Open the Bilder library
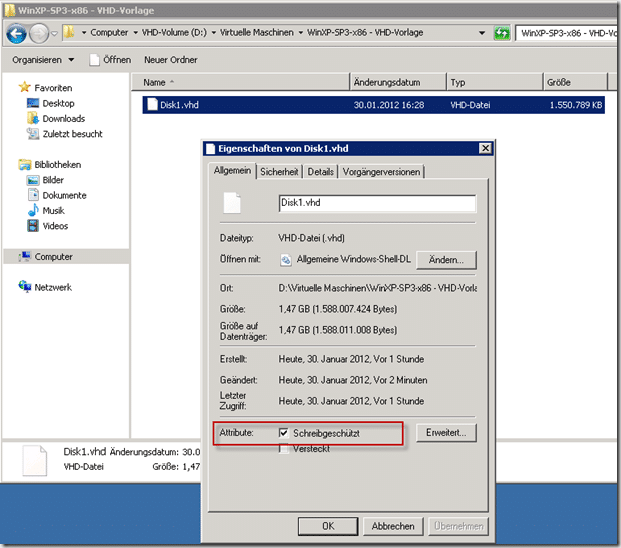Image resolution: width=621 pixels, height=548 pixels. click(53, 180)
